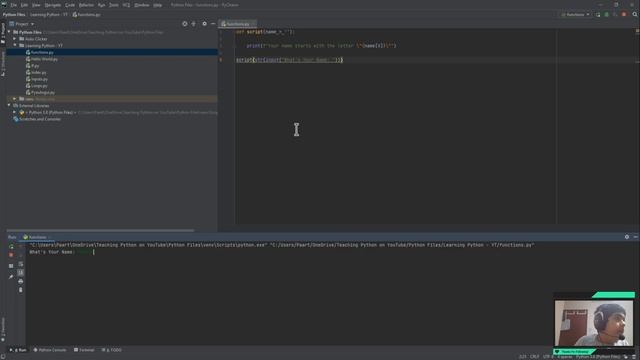Open the Navigate menu
Screen dimensions: 640x360
(53, 5)
